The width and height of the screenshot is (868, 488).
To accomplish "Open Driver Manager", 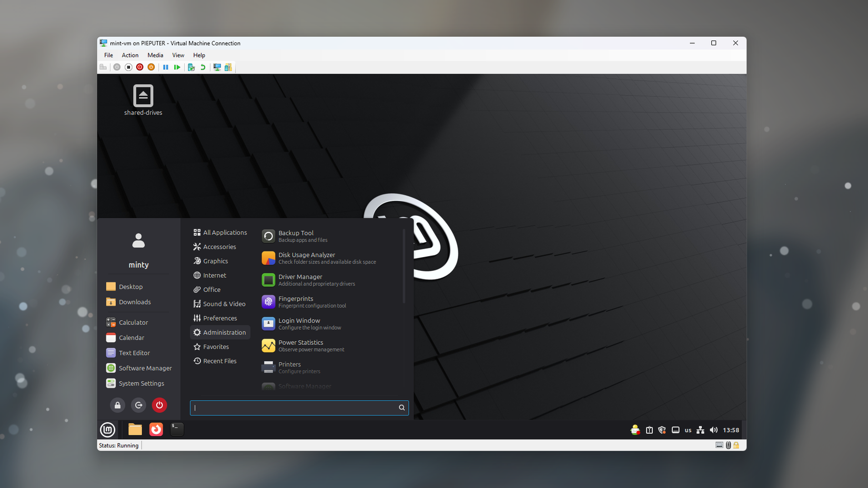I will (301, 280).
